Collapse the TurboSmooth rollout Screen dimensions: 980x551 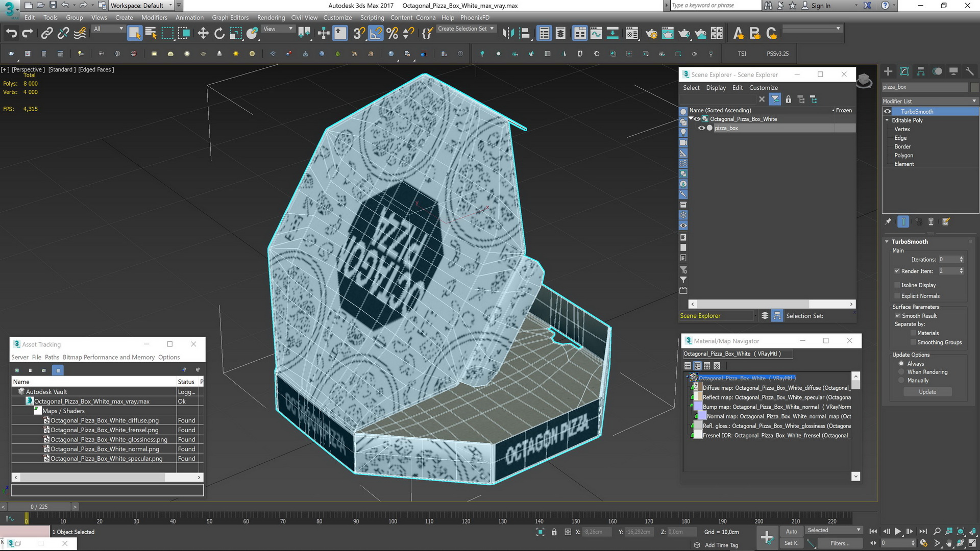(x=887, y=242)
